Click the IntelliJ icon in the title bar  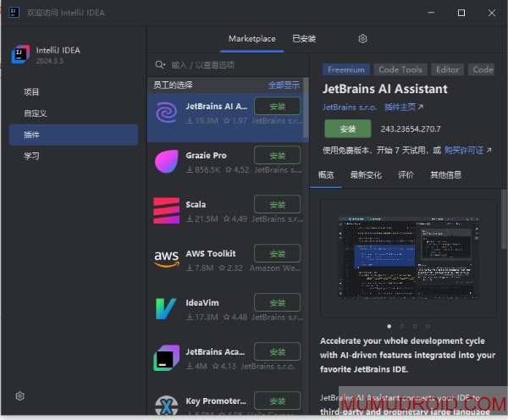(14, 13)
